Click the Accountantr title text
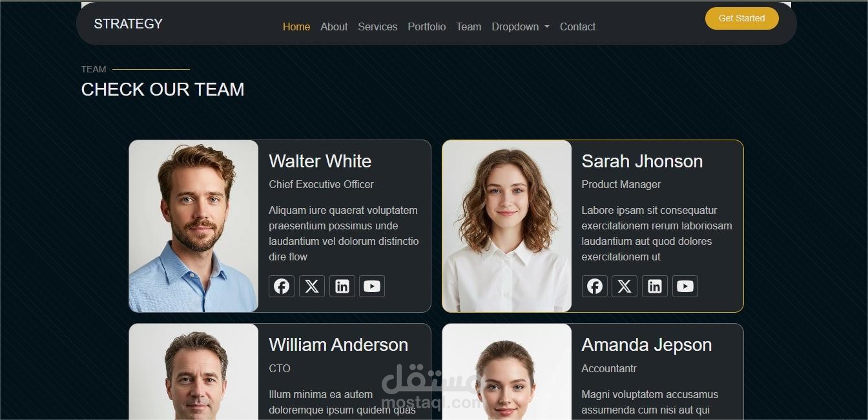Image resolution: width=868 pixels, height=420 pixels. [x=609, y=369]
